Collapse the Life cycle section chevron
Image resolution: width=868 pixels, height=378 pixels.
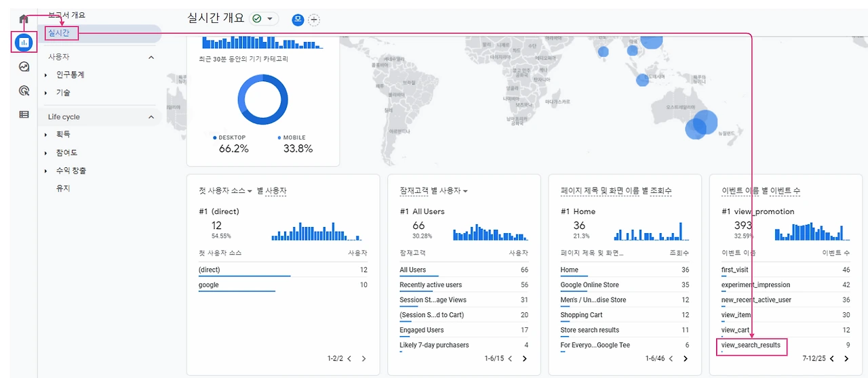151,117
